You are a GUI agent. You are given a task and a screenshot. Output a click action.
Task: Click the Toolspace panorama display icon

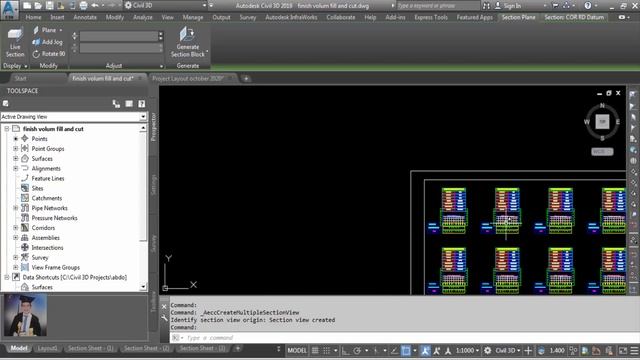(129, 104)
